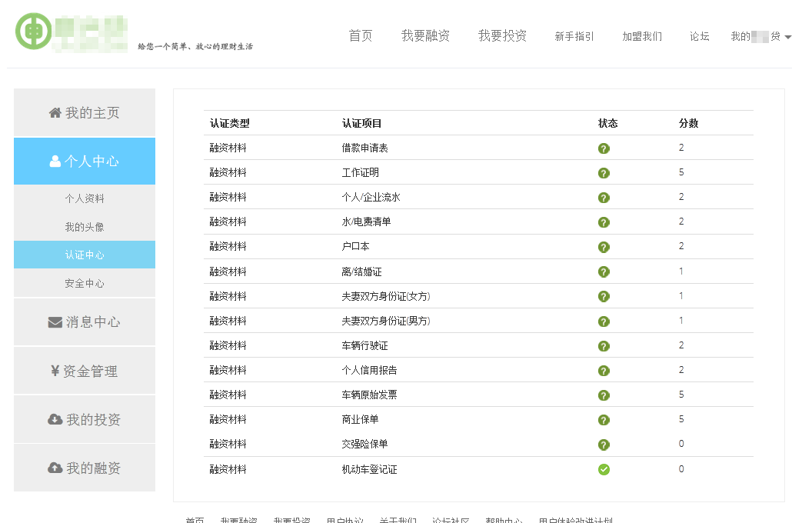Click 离/结婚证 item text
The height and width of the screenshot is (523, 812).
[x=361, y=271]
